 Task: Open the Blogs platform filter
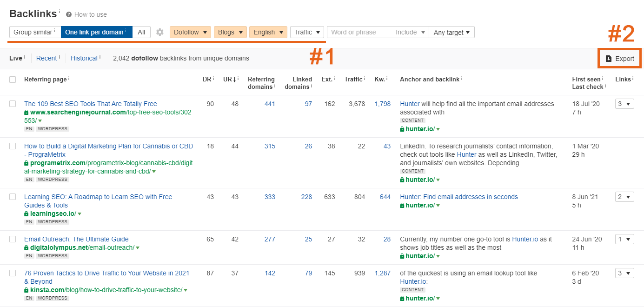click(x=230, y=32)
